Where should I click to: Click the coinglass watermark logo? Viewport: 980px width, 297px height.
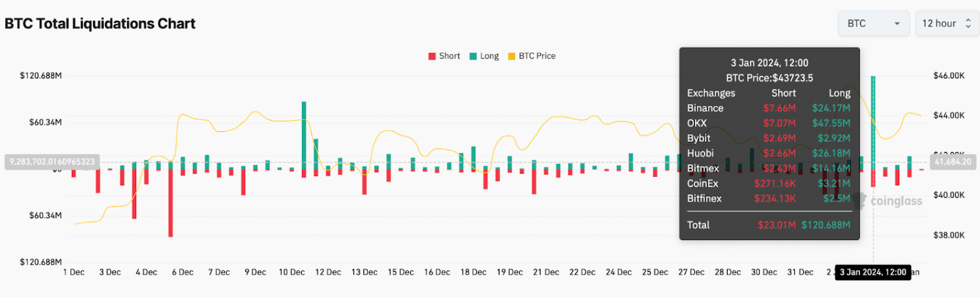tap(896, 200)
